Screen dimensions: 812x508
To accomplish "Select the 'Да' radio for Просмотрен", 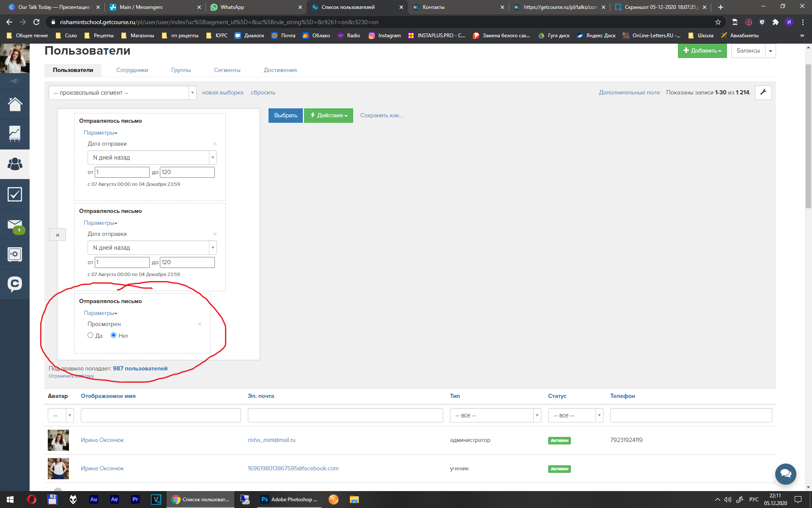I will (90, 335).
